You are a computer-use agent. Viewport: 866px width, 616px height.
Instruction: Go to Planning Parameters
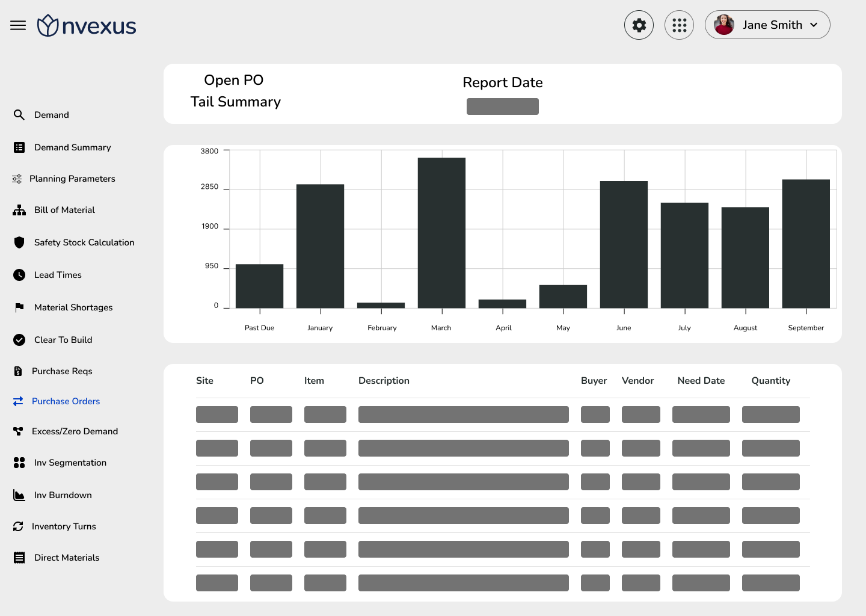coord(72,179)
